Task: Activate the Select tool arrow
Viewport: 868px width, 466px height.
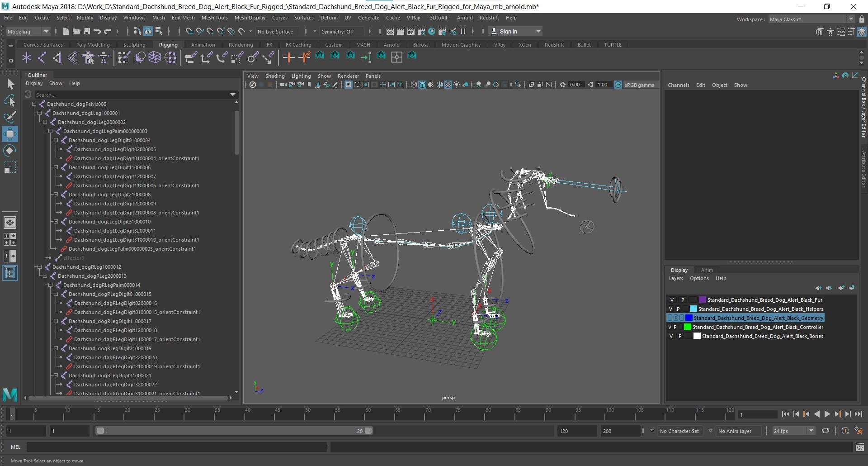Action: click(10, 84)
